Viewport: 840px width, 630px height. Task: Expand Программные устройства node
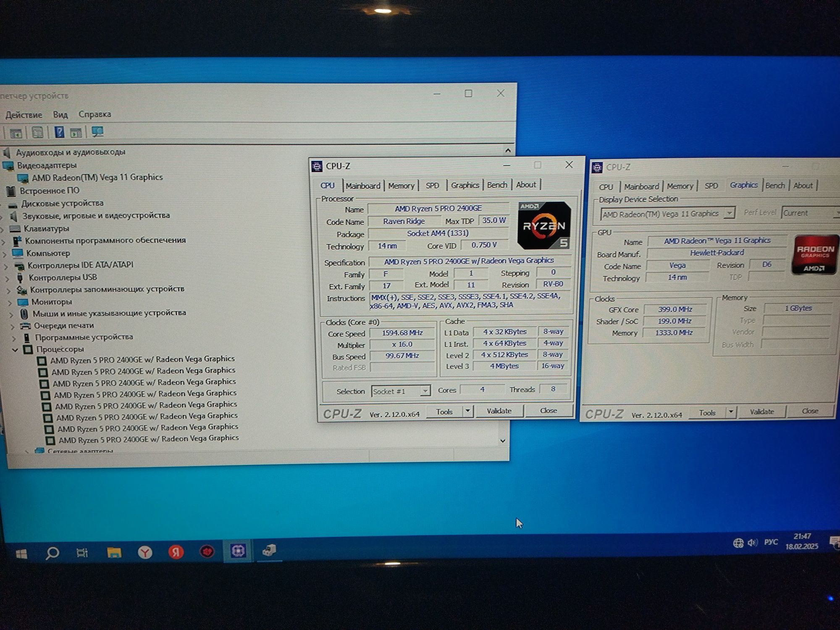click(14, 338)
